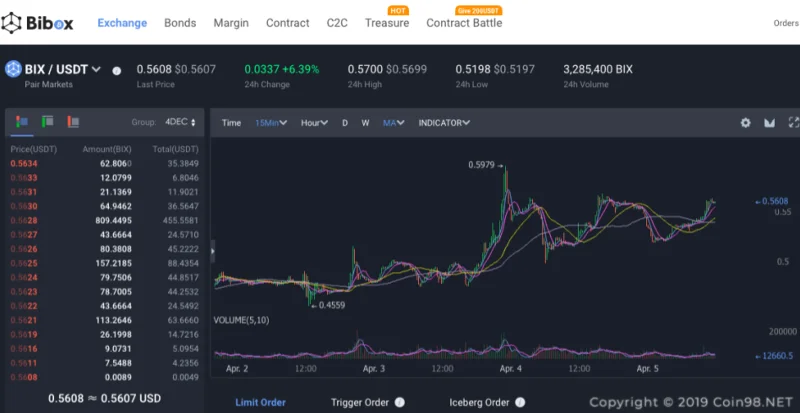Open chart settings gear
Image resolution: width=800 pixels, height=413 pixels.
(x=745, y=123)
